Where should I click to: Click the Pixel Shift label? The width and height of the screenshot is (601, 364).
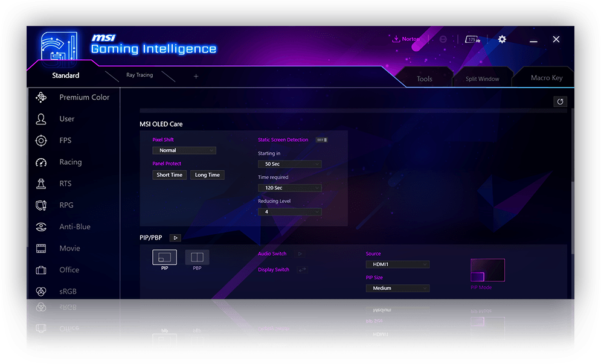163,140
